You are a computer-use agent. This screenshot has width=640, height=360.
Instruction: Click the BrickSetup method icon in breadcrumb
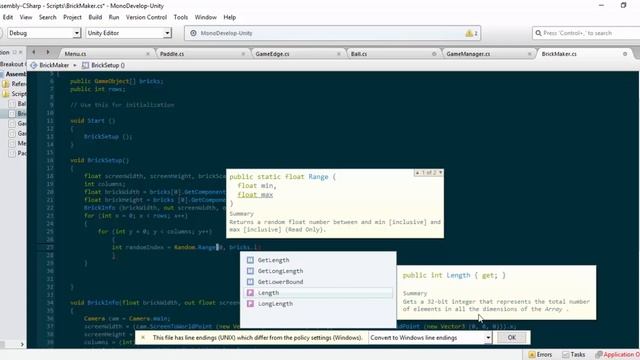coord(85,65)
